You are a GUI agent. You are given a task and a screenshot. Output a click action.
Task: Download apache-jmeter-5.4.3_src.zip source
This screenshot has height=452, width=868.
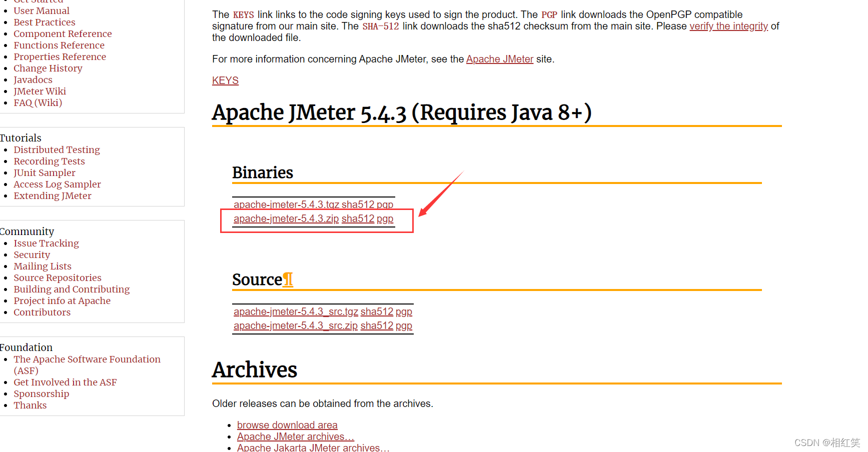[x=296, y=325]
